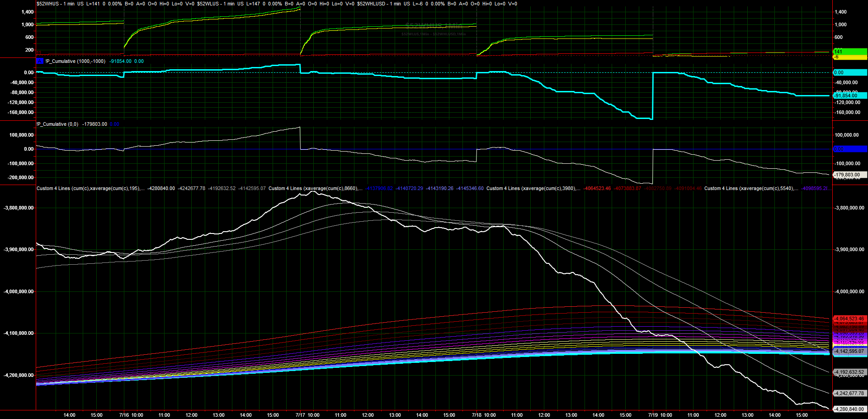Click the -179,803.00 axis marker

tap(850, 175)
